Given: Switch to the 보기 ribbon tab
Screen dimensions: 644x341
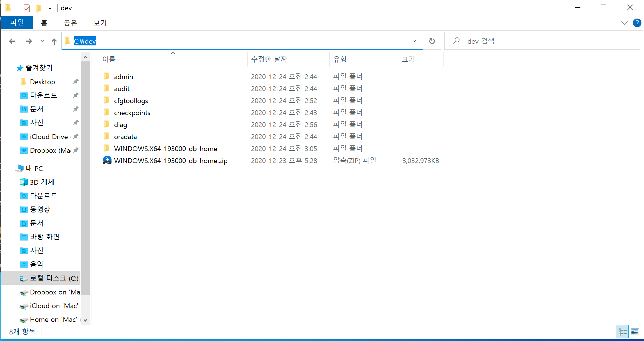Looking at the screenshot, I should (x=100, y=23).
